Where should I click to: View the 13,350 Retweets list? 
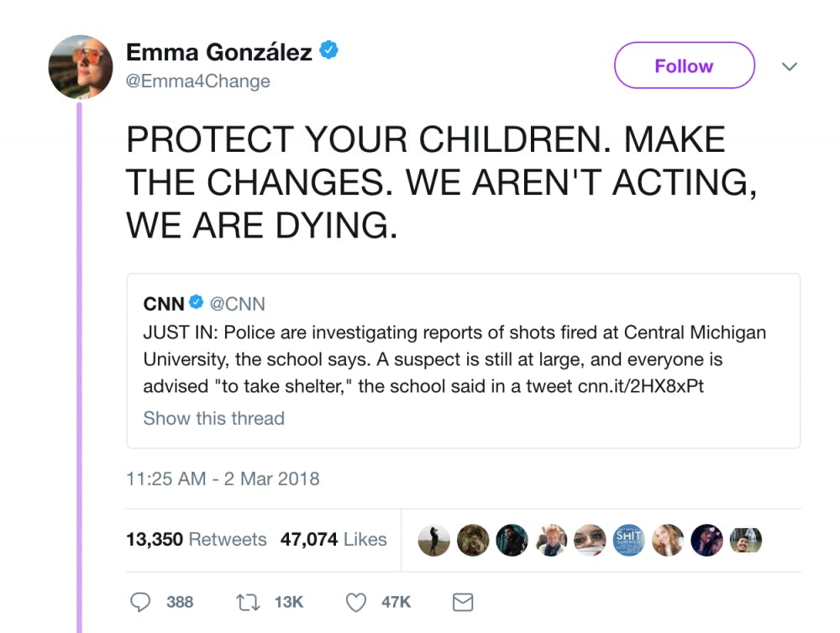196,539
